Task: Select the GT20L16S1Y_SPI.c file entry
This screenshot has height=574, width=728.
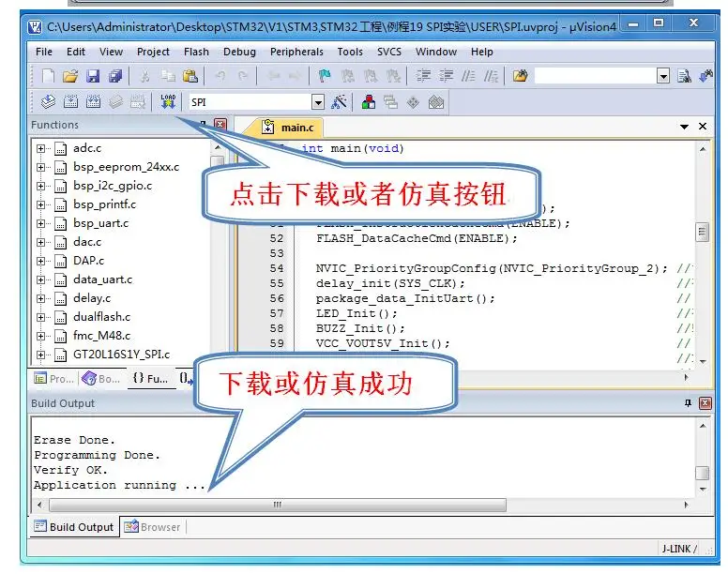Action: 122,355
